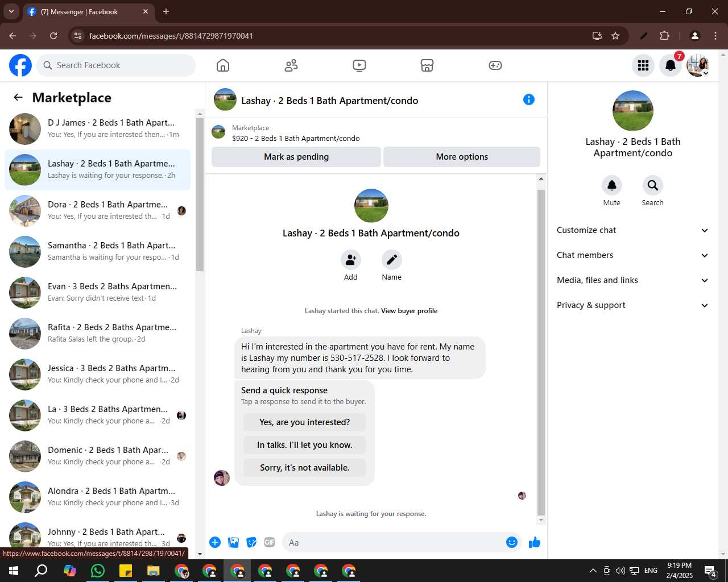Open WhatsApp from the taskbar
The width and height of the screenshot is (728, 582).
pyautogui.click(x=98, y=571)
